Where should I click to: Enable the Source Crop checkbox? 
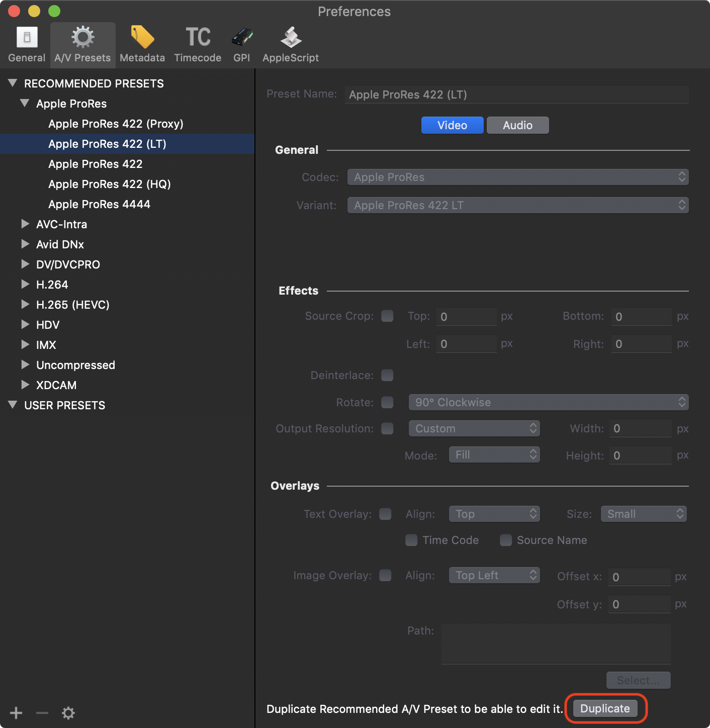point(387,316)
